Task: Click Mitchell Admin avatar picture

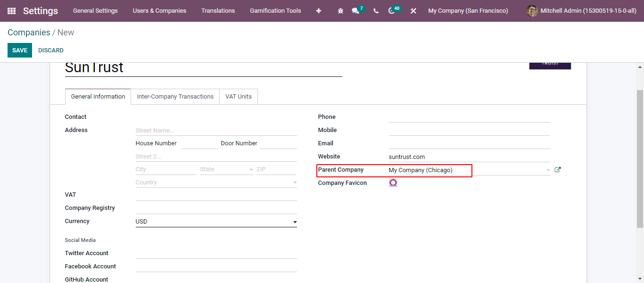Action: [532, 11]
